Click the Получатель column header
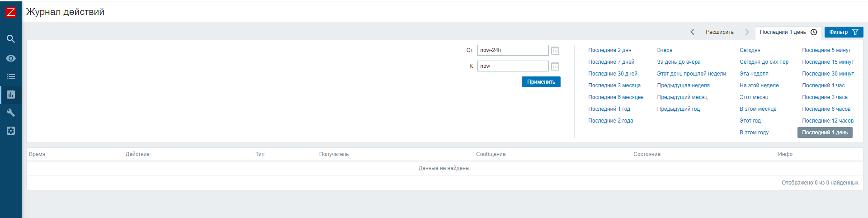Viewport: 868px width, 218px height. (x=334, y=154)
